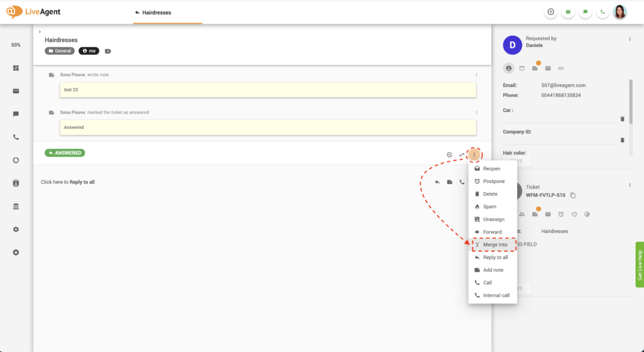The image size is (644, 352).
Task: Click the green phone availability button in header
Action: [602, 12]
